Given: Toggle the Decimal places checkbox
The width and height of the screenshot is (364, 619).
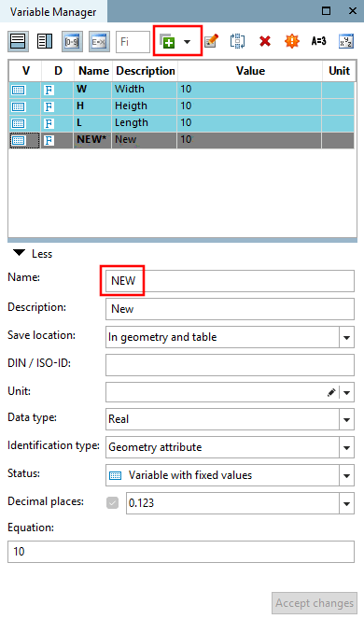Looking at the screenshot, I should (113, 503).
